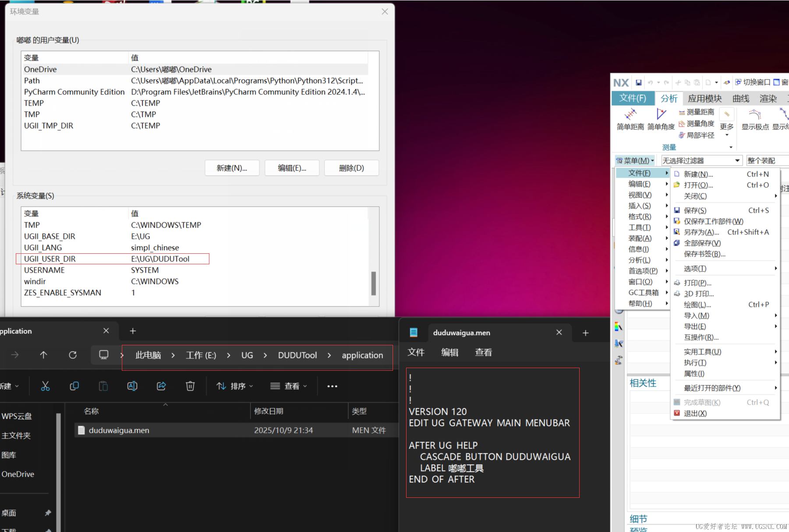Open the View (查看) dropdown in Explorer
Screen dimensions: 789x532
coord(289,386)
